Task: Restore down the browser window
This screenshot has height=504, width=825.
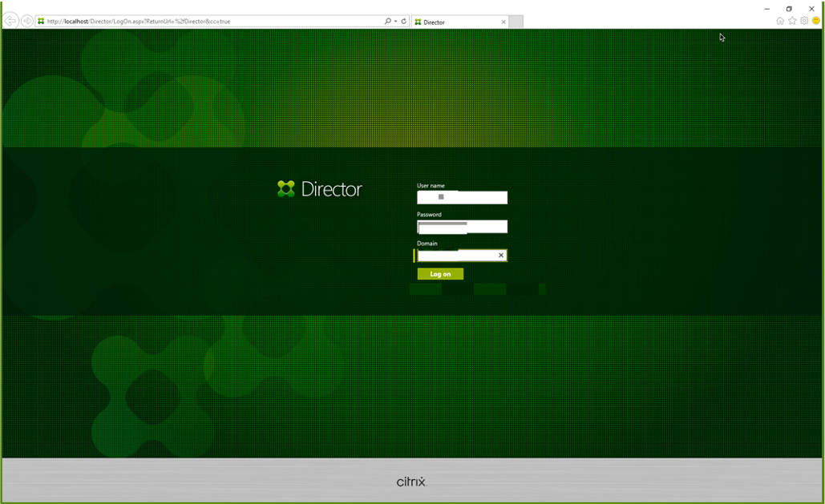Action: pyautogui.click(x=789, y=9)
